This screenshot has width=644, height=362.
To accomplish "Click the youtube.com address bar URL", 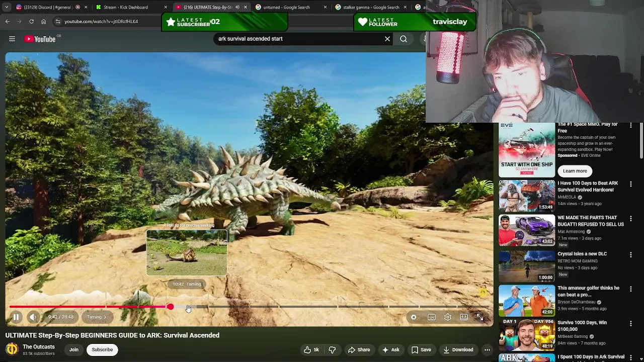I will coord(101,22).
